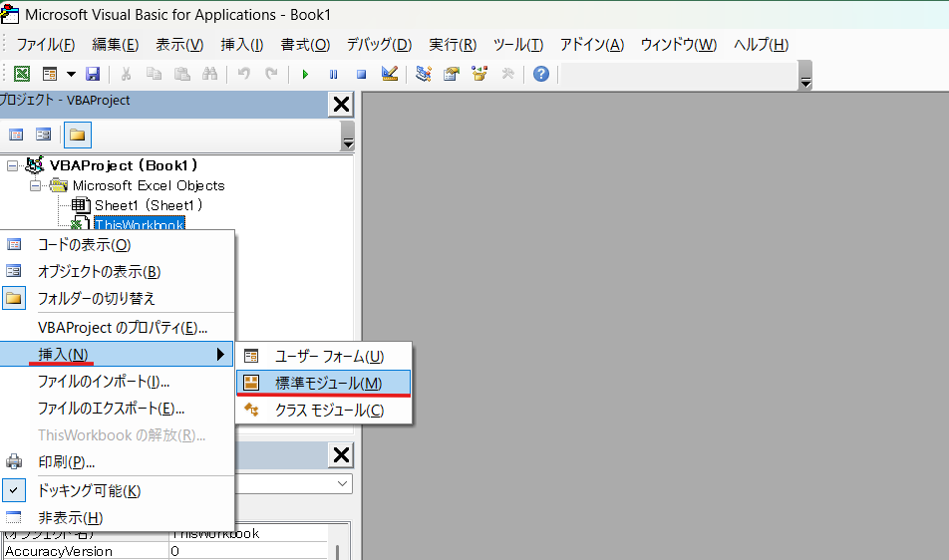Open the 表示(V) menu
Image resolution: width=949 pixels, height=560 pixels.
179,45
